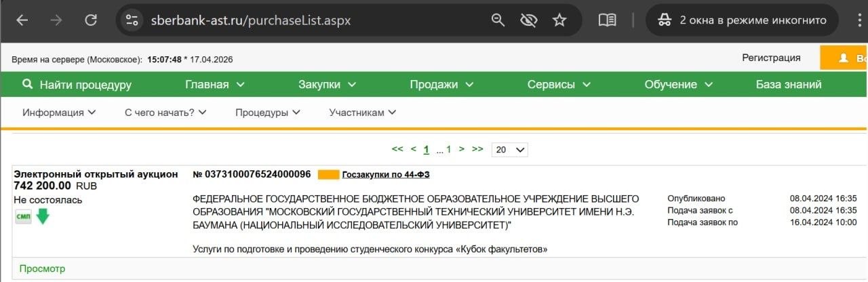Screen dimensions: 868x282
Task: Expand the Сервисы menu
Action: point(559,85)
